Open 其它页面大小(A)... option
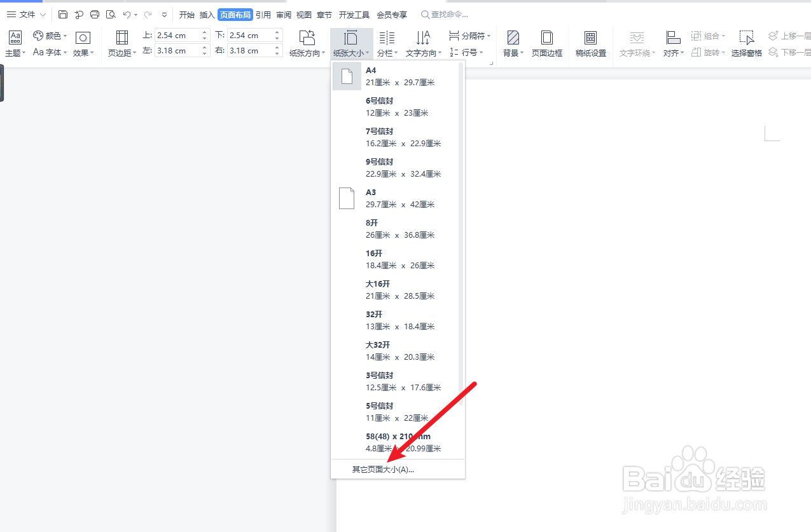 point(398,470)
